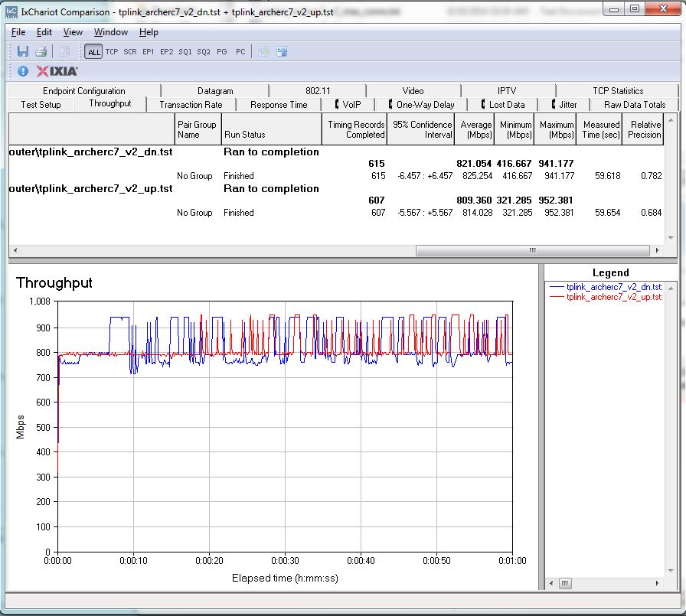Toggle the TCP filter button

pos(112,51)
